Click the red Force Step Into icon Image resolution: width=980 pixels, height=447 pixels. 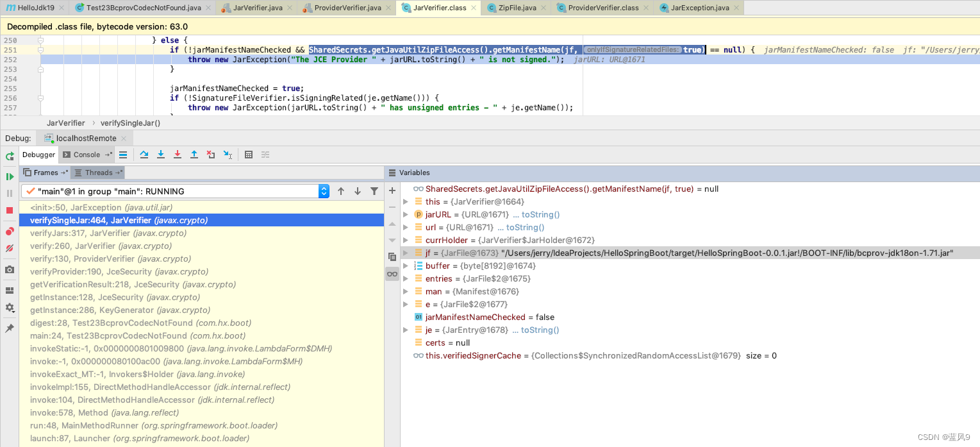178,155
